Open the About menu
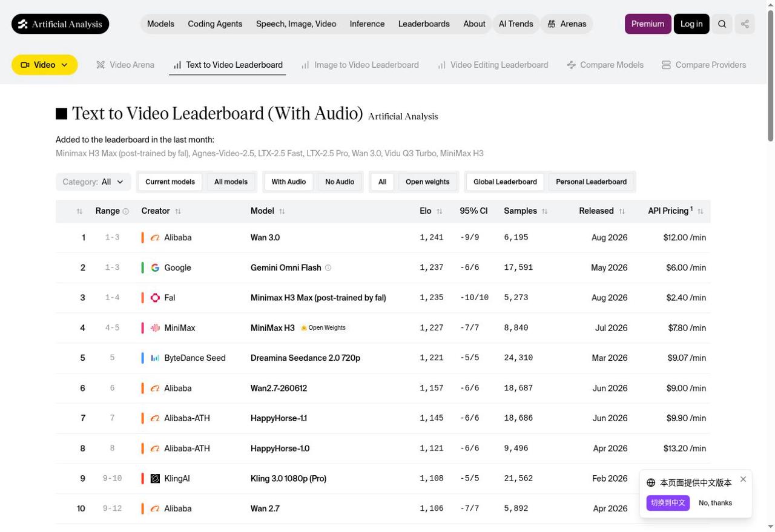This screenshot has height=532, width=775. pos(474,24)
